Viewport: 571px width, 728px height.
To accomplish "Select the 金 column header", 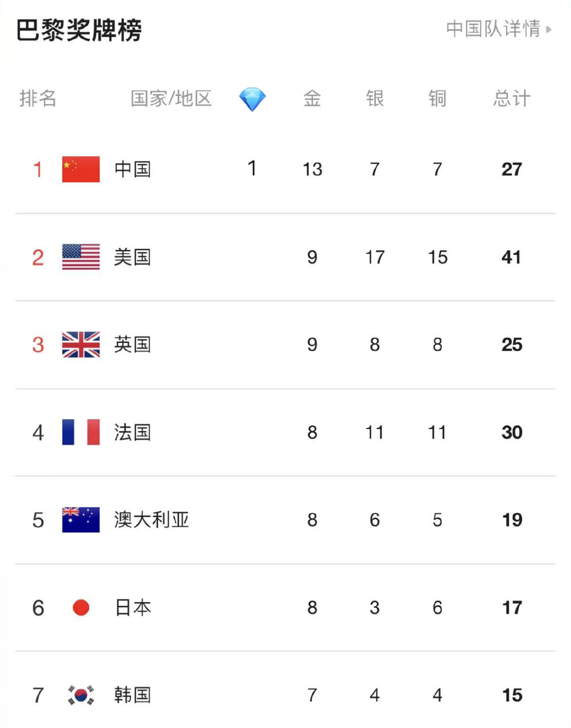I will [x=312, y=98].
